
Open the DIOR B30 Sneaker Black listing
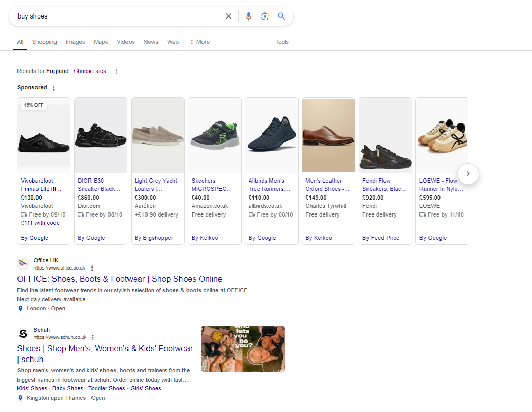point(99,185)
